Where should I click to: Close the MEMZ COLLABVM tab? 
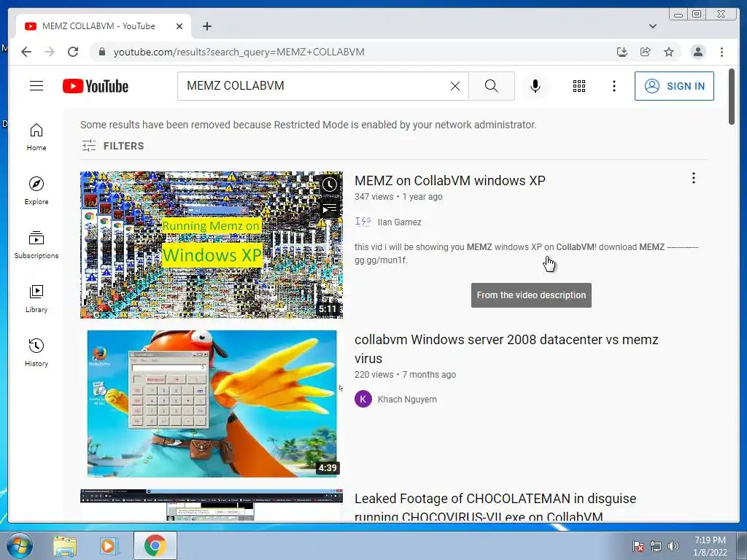pyautogui.click(x=179, y=26)
